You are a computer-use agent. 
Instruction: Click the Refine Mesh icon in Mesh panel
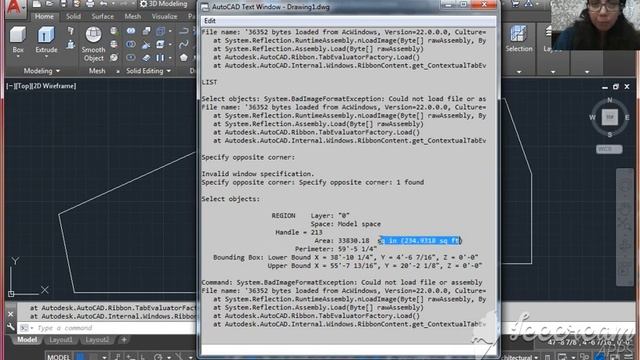pyautogui.click(x=114, y=58)
